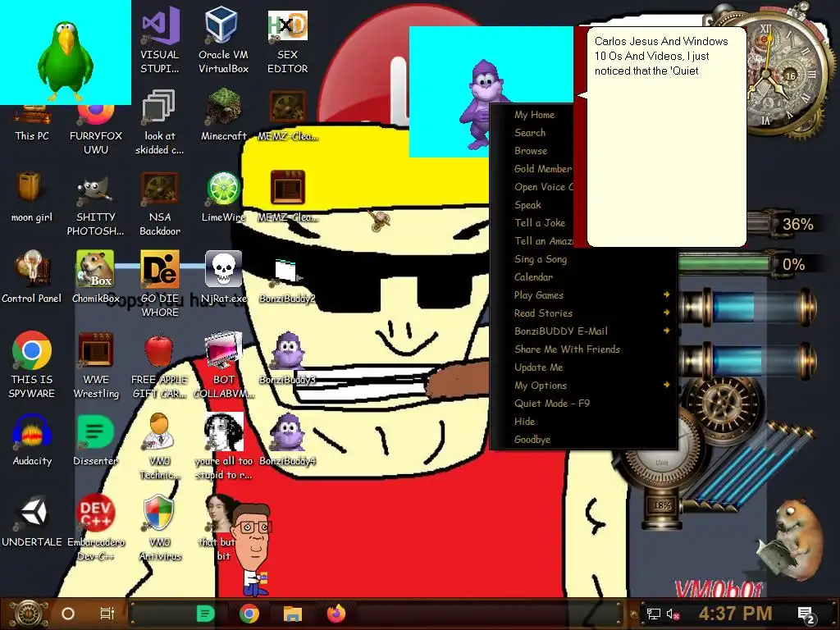Image resolution: width=840 pixels, height=630 pixels.
Task: Choose My Home in Bonzi menu
Action: (x=534, y=115)
